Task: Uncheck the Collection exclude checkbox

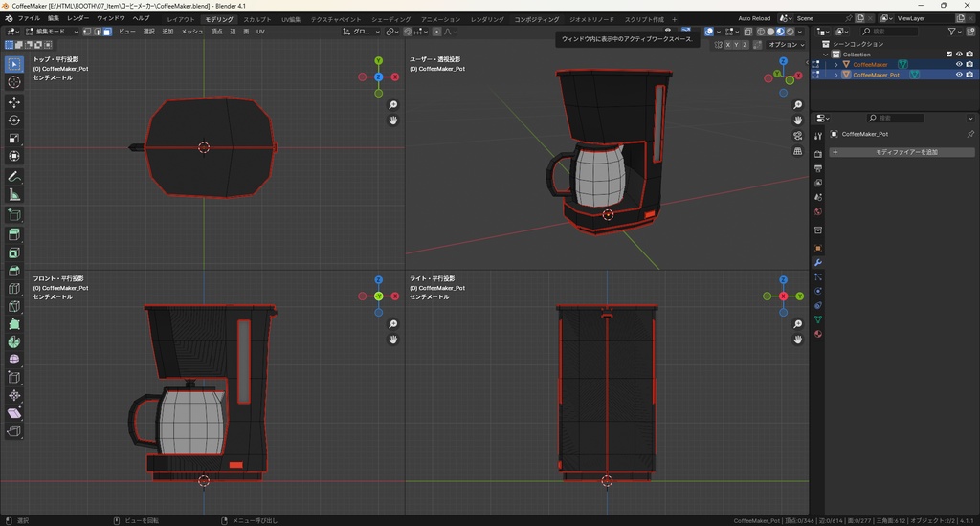Action: click(x=949, y=55)
